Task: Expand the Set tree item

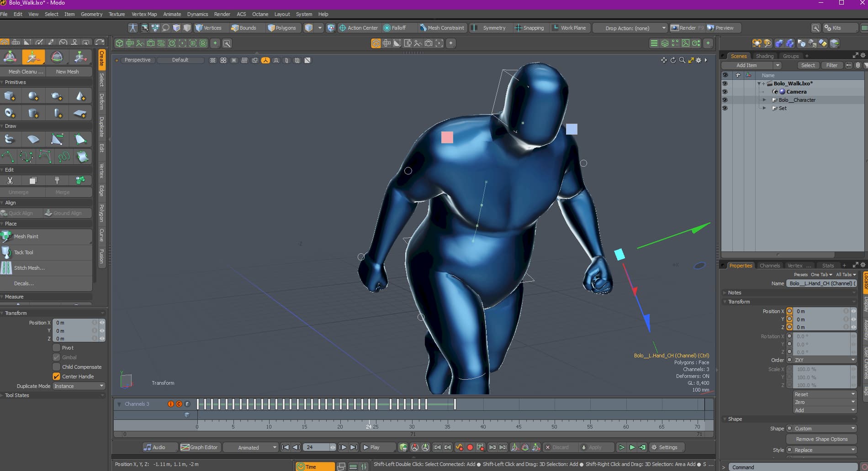Action: point(764,108)
